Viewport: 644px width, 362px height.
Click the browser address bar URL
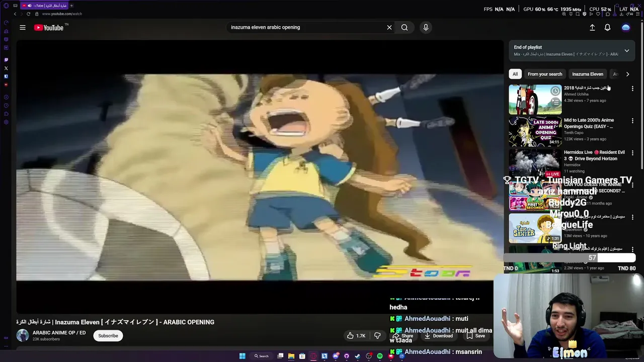(x=62, y=14)
